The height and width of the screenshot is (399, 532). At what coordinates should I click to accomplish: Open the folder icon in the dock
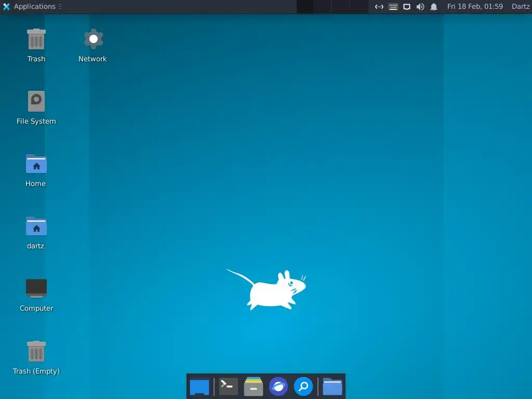332,387
